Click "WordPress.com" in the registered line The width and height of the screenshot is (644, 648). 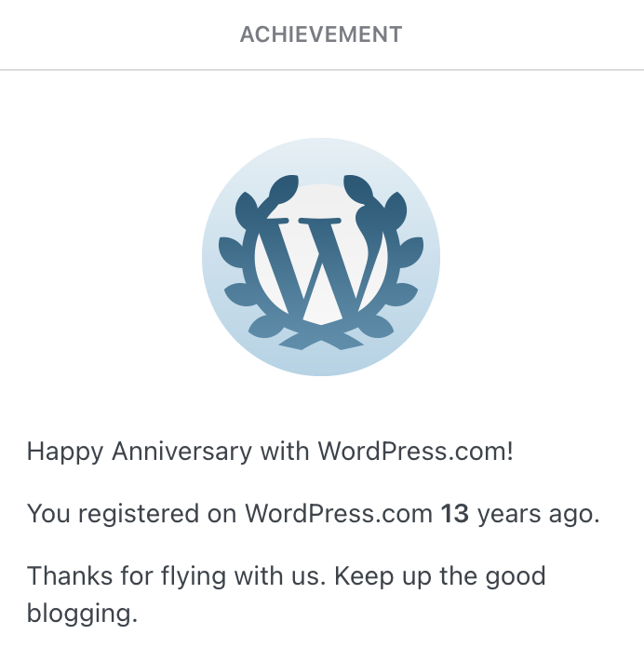[339, 513]
